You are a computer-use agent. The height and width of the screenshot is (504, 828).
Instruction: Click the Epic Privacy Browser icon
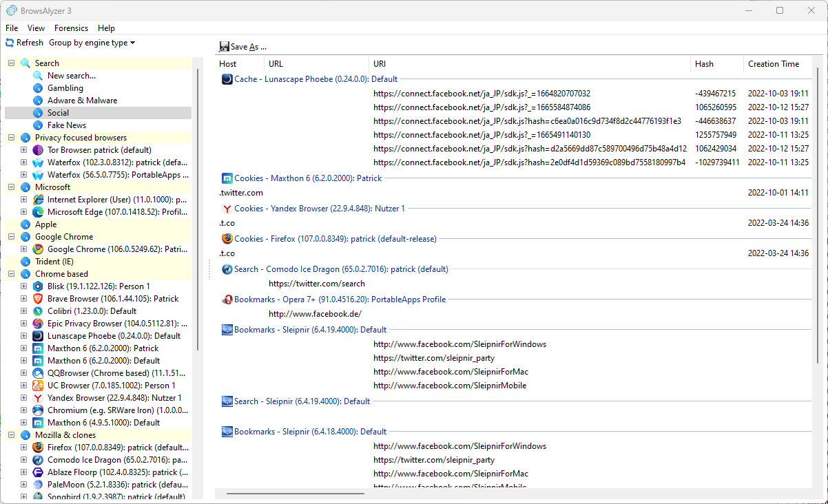[x=38, y=324]
